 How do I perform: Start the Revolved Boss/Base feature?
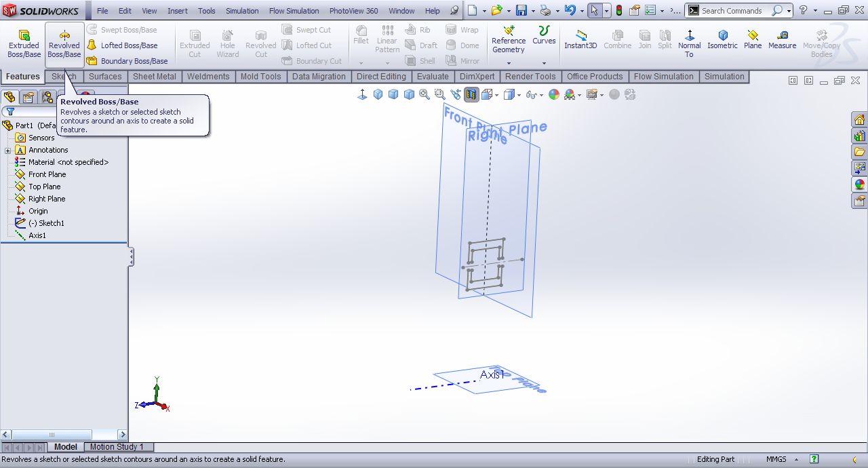64,44
